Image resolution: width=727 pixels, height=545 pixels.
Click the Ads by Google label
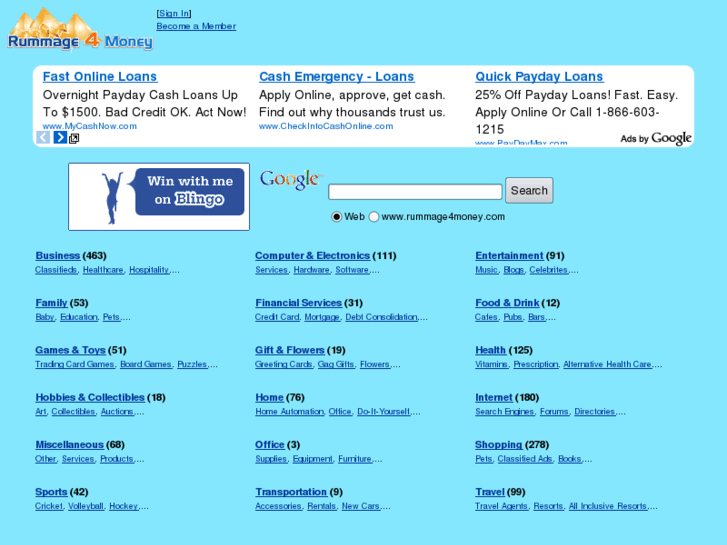656,138
